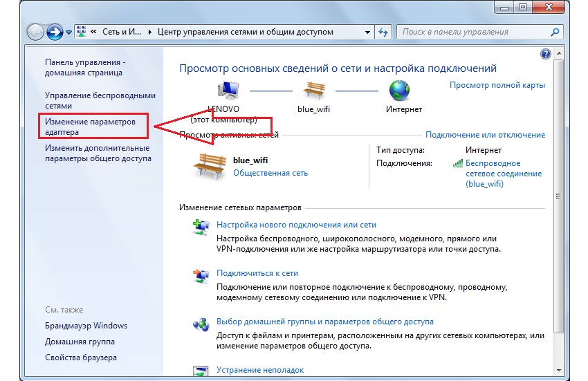The width and height of the screenshot is (588, 381).
Task: Click the 'Изменение сетевых параметров' section heading
Action: pos(240,207)
